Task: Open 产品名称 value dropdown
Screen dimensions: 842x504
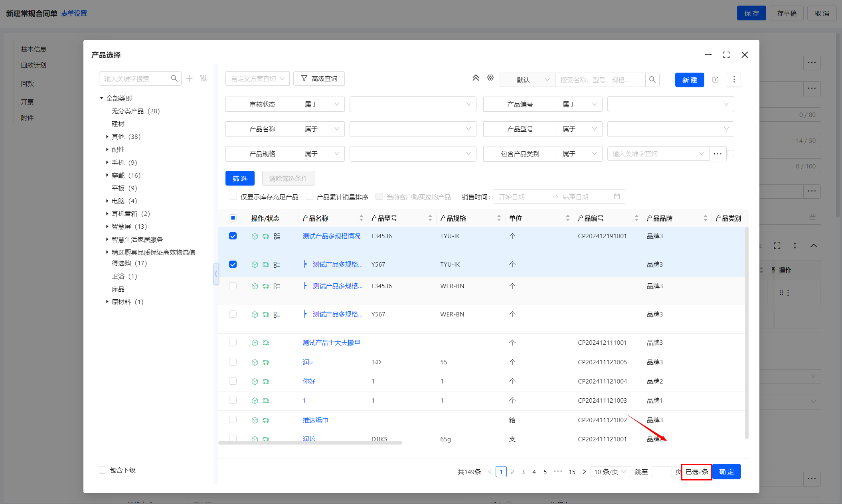Action: tap(413, 129)
